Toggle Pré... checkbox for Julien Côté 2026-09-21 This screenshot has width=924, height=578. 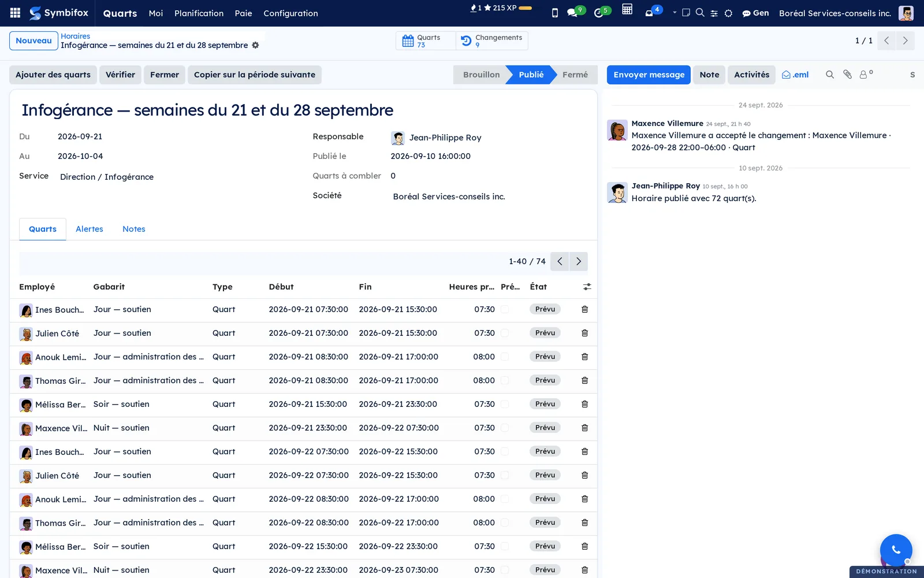coord(505,333)
